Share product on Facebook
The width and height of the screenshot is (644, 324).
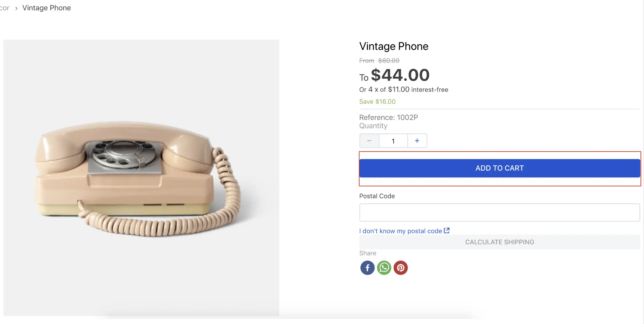coord(367,268)
